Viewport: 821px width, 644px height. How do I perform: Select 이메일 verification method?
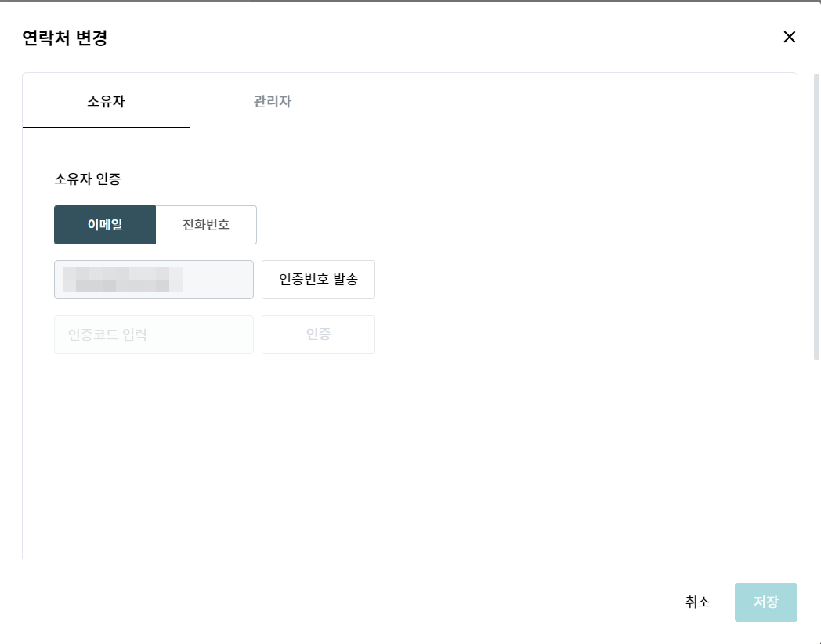pyautogui.click(x=105, y=225)
